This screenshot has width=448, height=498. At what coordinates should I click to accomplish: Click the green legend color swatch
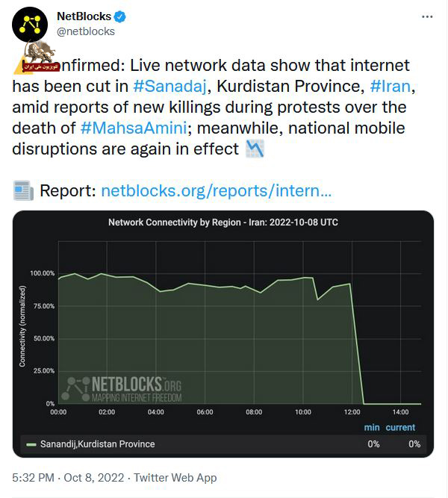tap(31, 444)
